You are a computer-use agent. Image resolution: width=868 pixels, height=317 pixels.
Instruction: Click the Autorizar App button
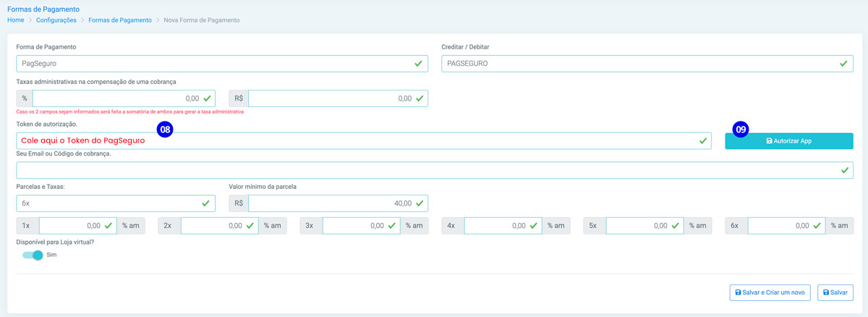789,141
